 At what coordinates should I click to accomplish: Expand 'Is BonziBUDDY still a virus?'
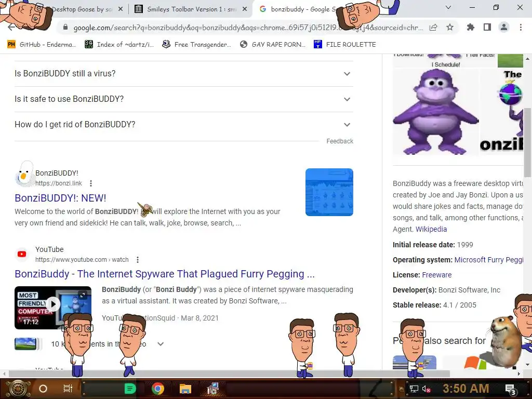pyautogui.click(x=183, y=74)
